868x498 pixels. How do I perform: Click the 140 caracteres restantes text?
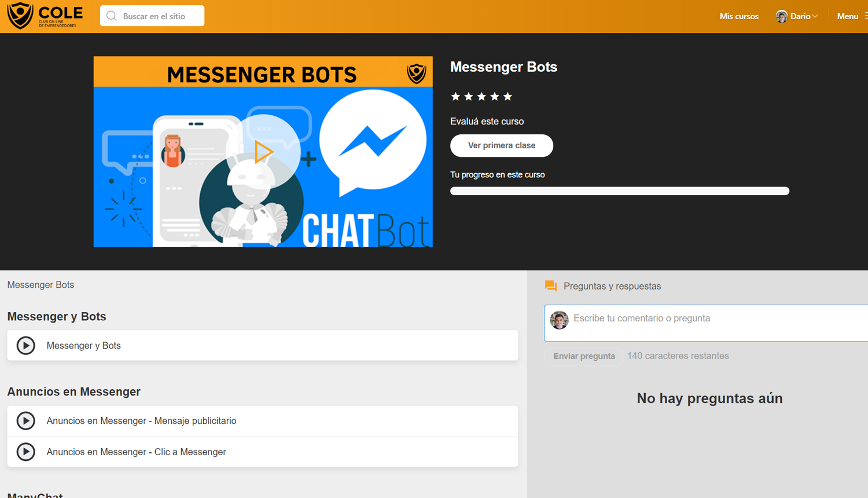(678, 356)
